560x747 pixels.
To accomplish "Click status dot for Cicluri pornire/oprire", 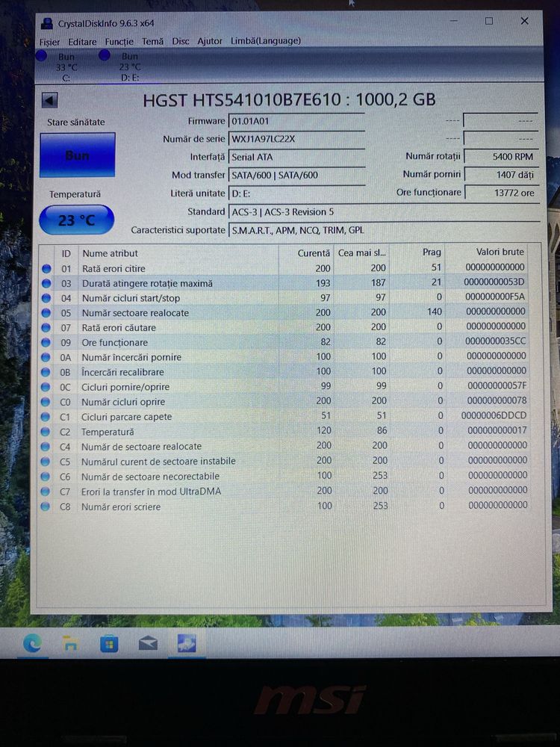I will tap(46, 387).
